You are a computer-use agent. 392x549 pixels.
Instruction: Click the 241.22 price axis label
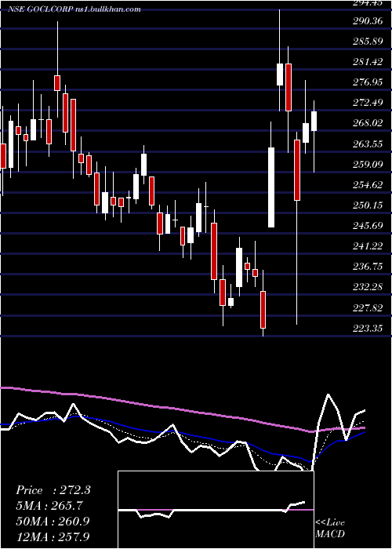(x=368, y=246)
